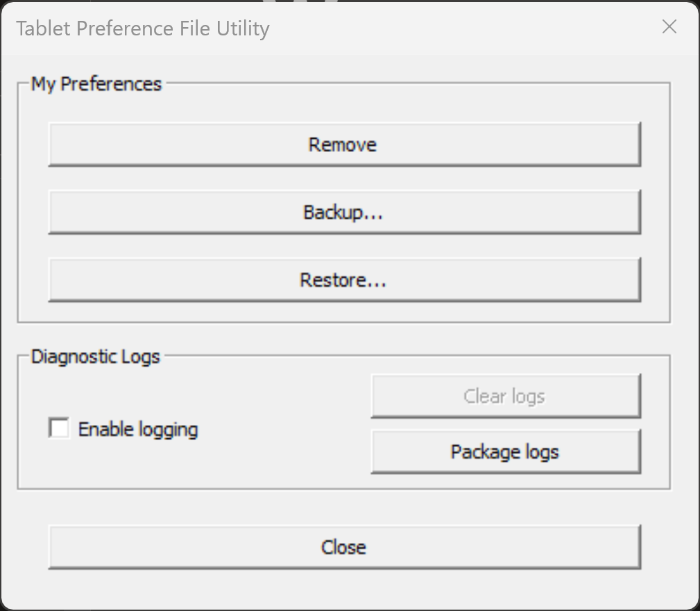Close the window using the title bar X
The width and height of the screenshot is (700, 611).
tap(669, 27)
